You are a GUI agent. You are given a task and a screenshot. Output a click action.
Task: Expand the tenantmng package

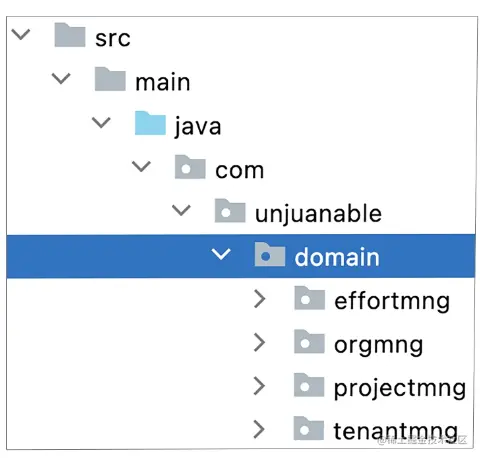pyautogui.click(x=259, y=429)
